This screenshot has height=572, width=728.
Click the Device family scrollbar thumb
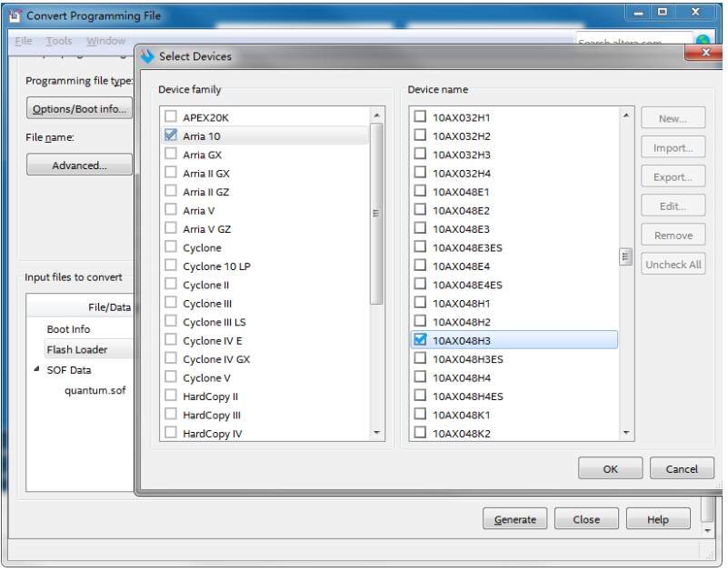376,214
